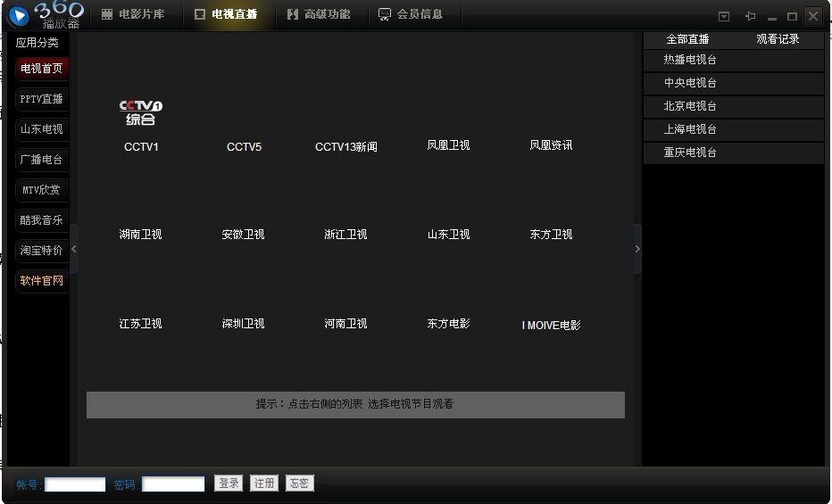This screenshot has height=504, width=832.
Task: Select the 东方电影 channel
Action: coord(448,323)
